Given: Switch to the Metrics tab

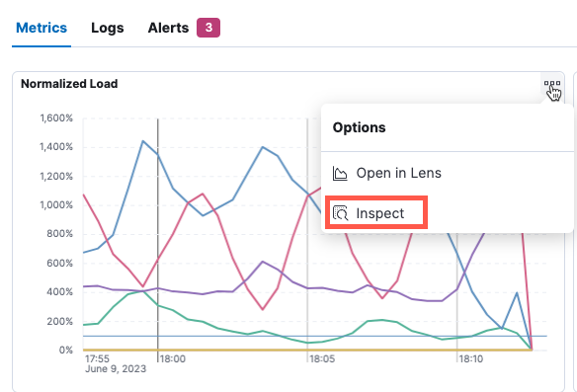Looking at the screenshot, I should point(41,28).
